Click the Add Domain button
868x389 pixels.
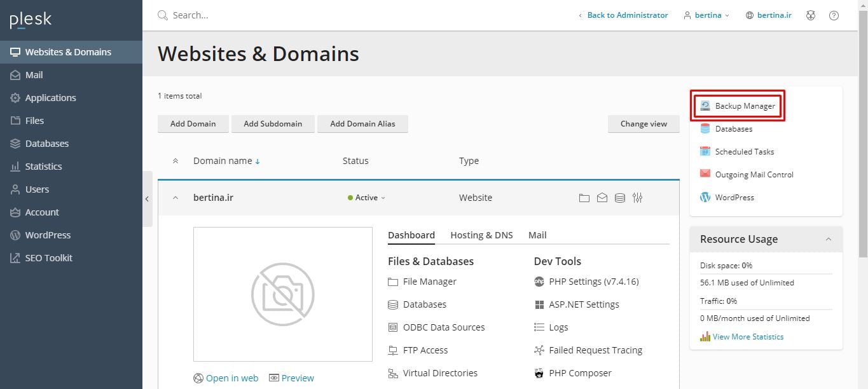coord(193,124)
